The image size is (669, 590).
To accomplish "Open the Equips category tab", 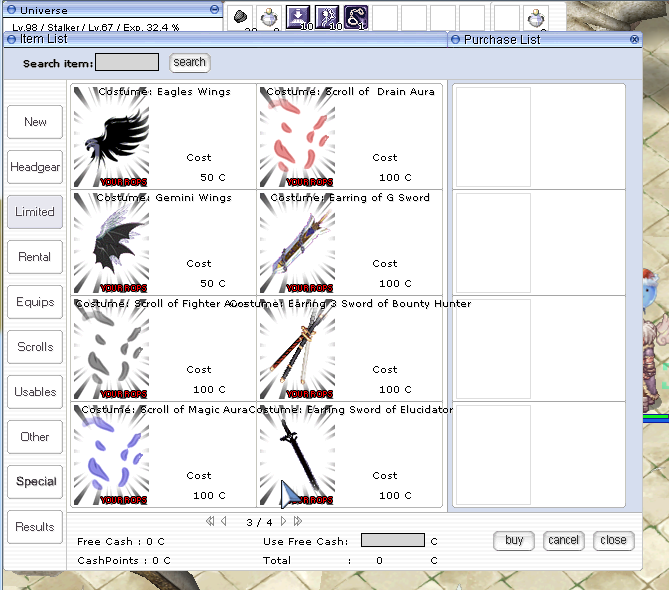I will point(35,302).
